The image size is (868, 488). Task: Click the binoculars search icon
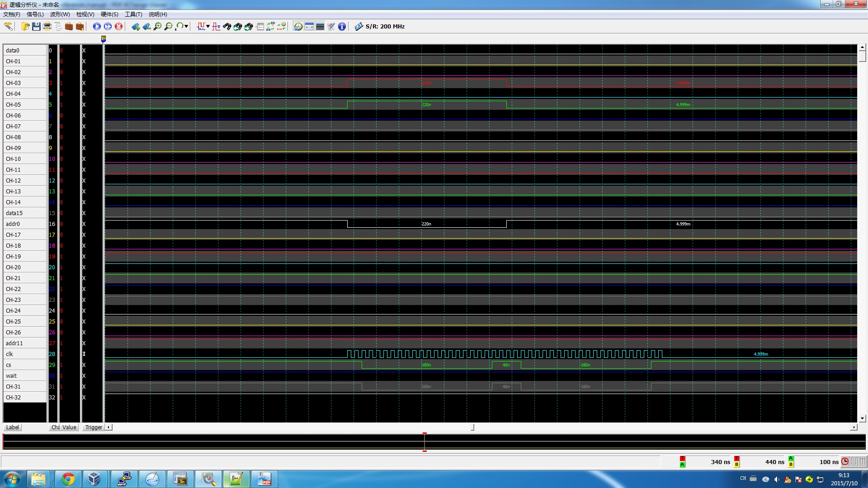tap(226, 27)
